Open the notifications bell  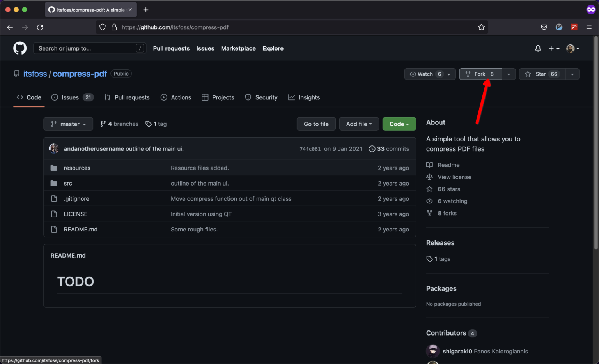pyautogui.click(x=538, y=48)
